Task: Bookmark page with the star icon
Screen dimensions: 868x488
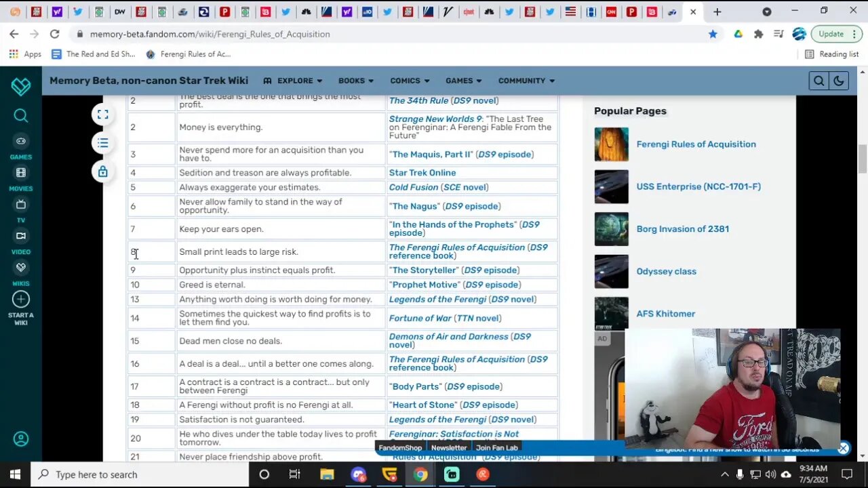Action: 713,34
